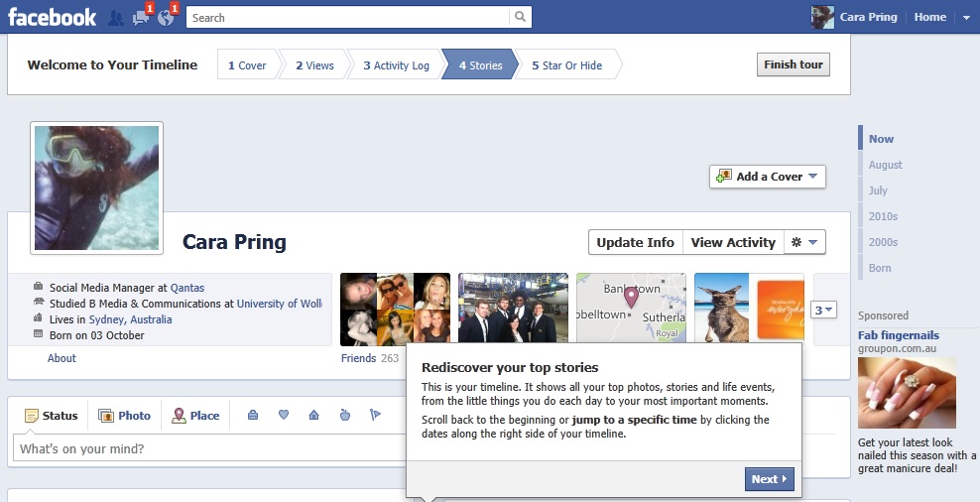Jump to Now on the timeline

tap(881, 139)
